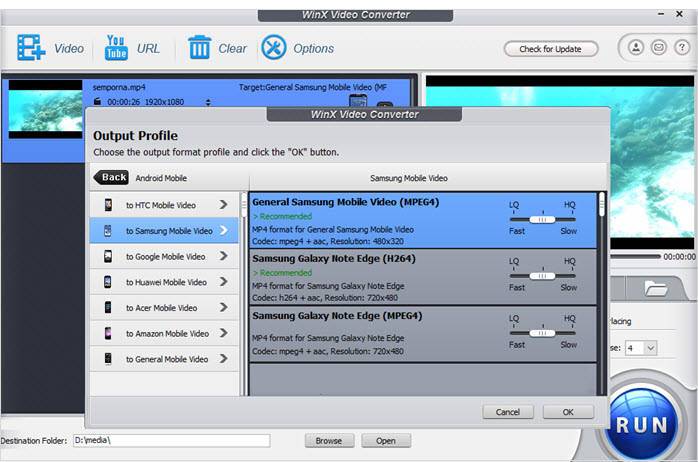Click the Clear trash can icon

(x=199, y=47)
